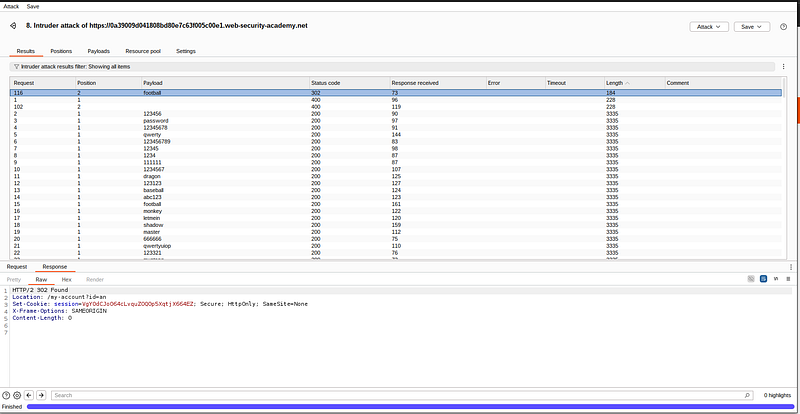
Task: Select the row with payload monkey
Action: coord(396,211)
